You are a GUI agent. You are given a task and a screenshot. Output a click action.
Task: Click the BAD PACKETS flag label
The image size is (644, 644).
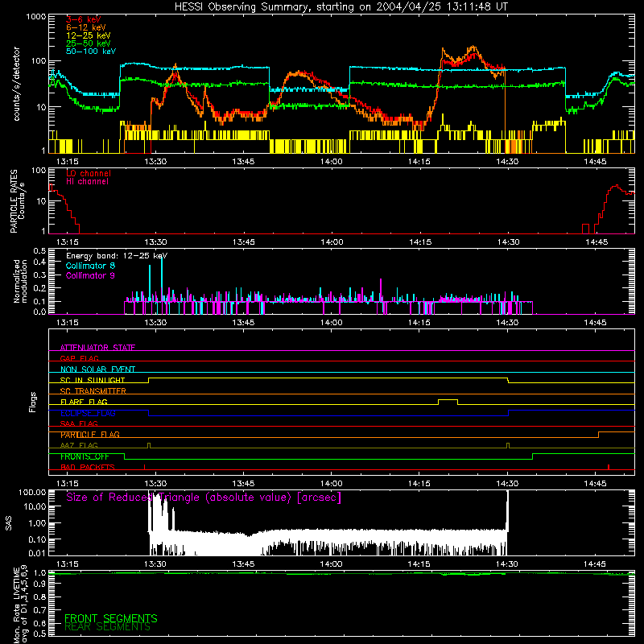coord(88,467)
